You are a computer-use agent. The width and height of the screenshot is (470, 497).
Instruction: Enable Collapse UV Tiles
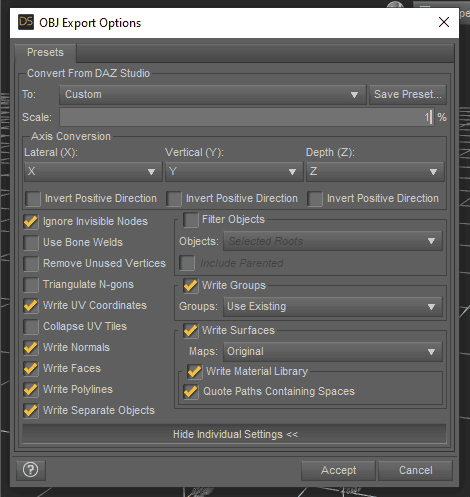[31, 327]
